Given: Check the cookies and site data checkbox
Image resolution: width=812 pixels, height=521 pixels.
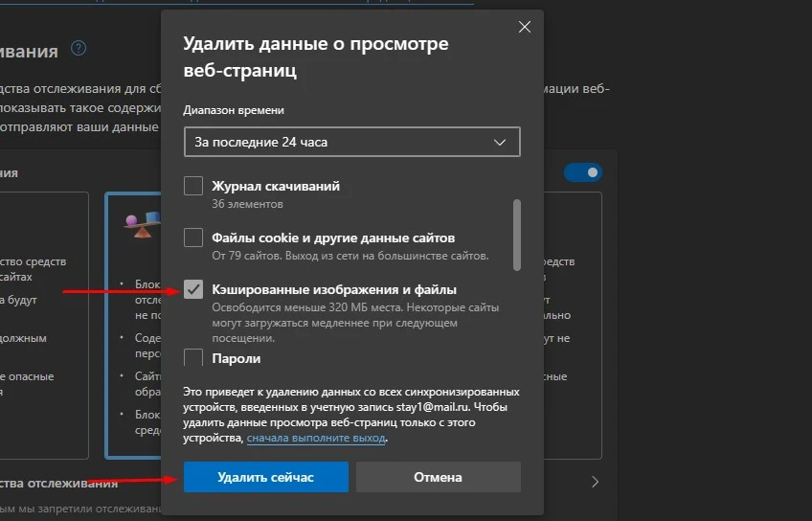Looking at the screenshot, I should tap(193, 238).
